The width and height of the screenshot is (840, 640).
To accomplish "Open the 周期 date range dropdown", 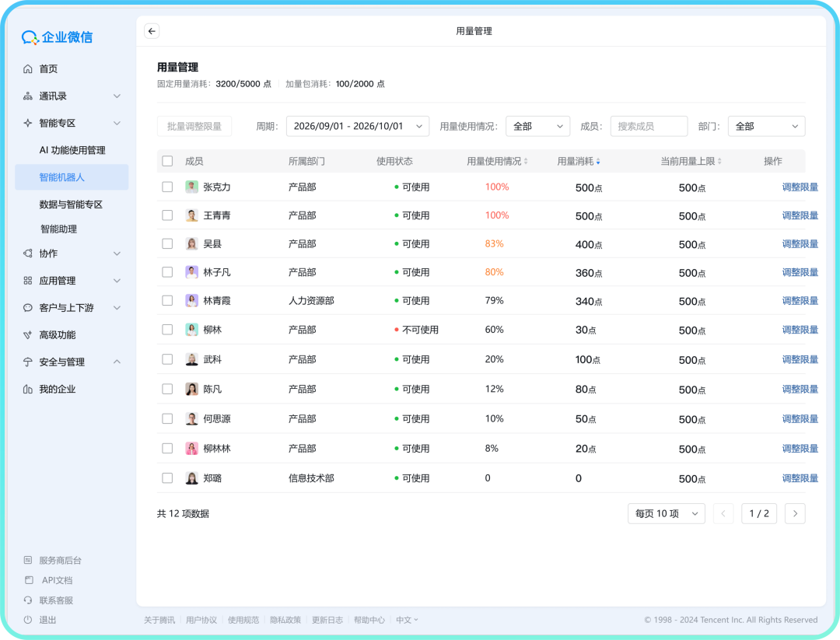I will point(357,127).
